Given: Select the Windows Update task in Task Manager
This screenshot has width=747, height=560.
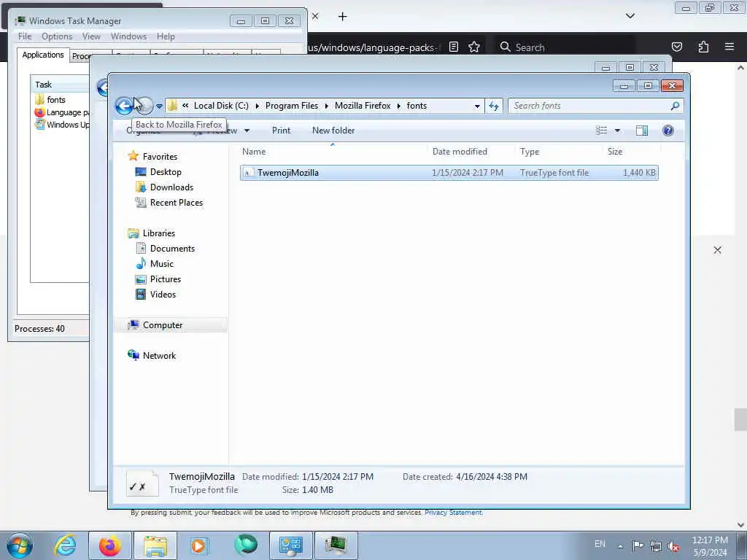Looking at the screenshot, I should click(x=61, y=125).
